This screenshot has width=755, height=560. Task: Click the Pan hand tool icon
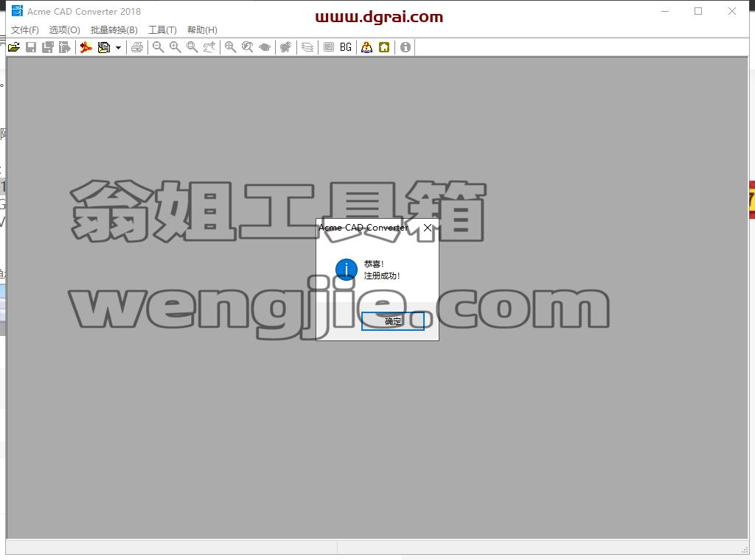209,47
